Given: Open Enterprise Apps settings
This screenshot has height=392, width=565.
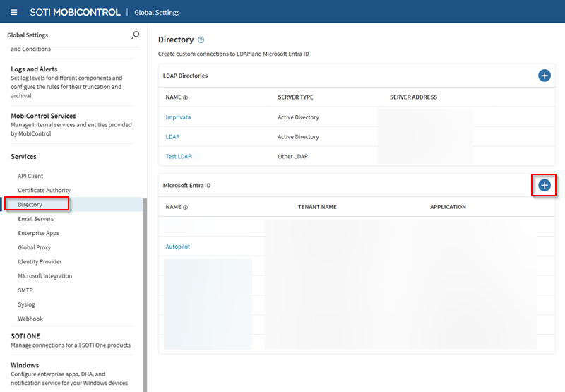Looking at the screenshot, I should point(38,233).
